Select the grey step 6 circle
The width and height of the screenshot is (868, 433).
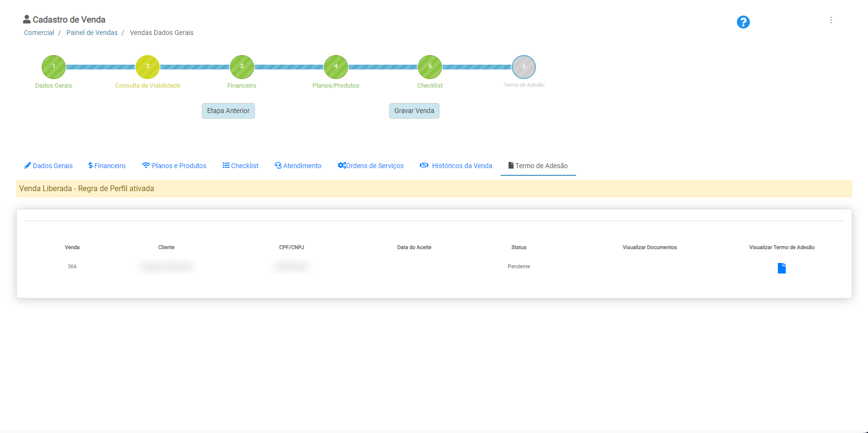524,67
